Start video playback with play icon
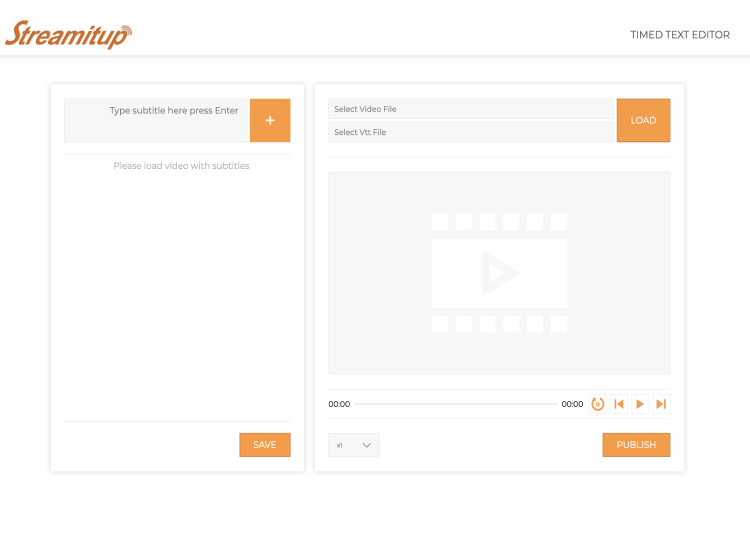Image resolution: width=750 pixels, height=560 pixels. tap(640, 404)
